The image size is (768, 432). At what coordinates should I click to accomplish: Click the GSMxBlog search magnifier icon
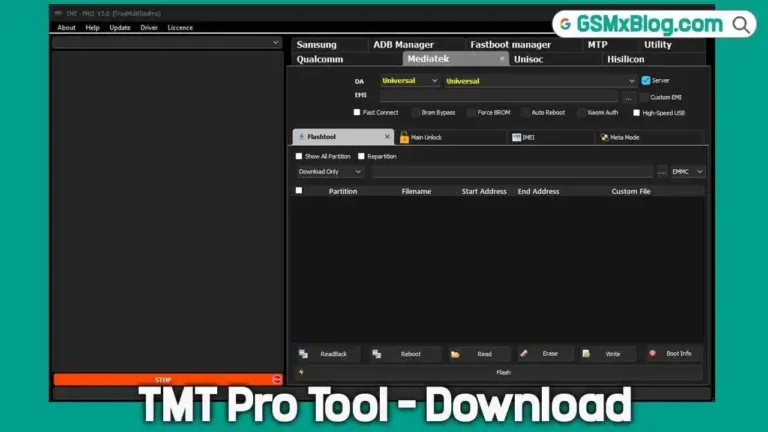click(x=741, y=24)
